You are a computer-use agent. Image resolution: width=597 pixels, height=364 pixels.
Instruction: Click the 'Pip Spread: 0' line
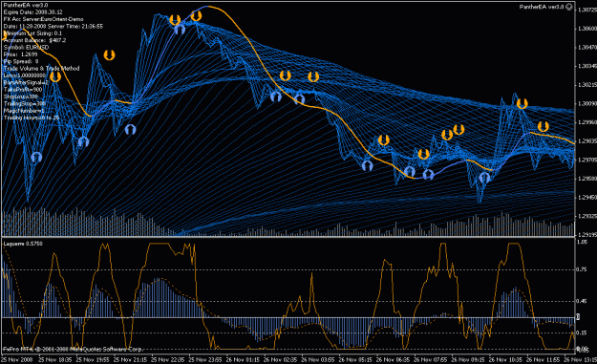coord(21,61)
